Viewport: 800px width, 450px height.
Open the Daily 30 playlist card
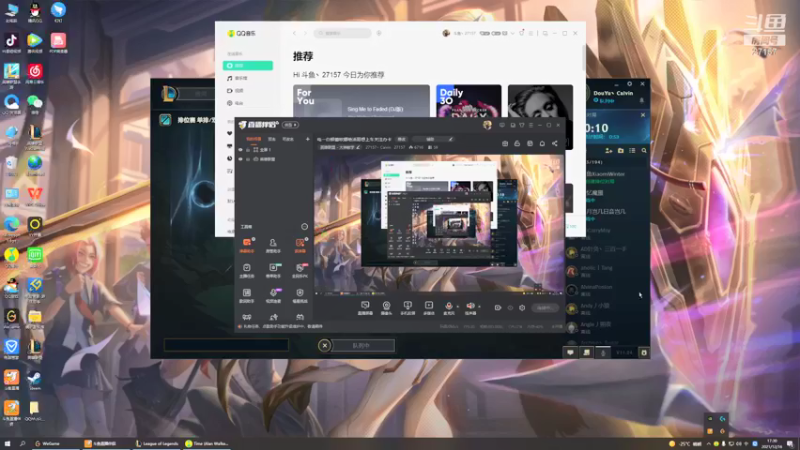(468, 101)
